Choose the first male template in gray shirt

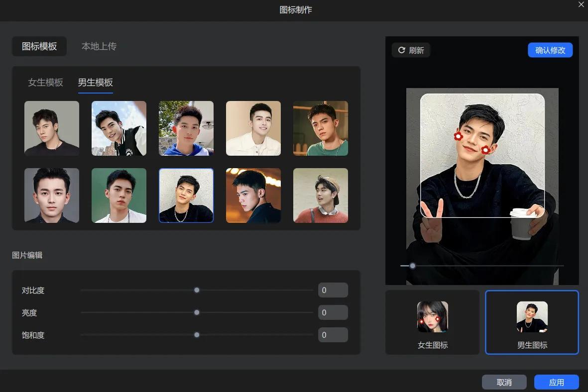click(x=52, y=128)
